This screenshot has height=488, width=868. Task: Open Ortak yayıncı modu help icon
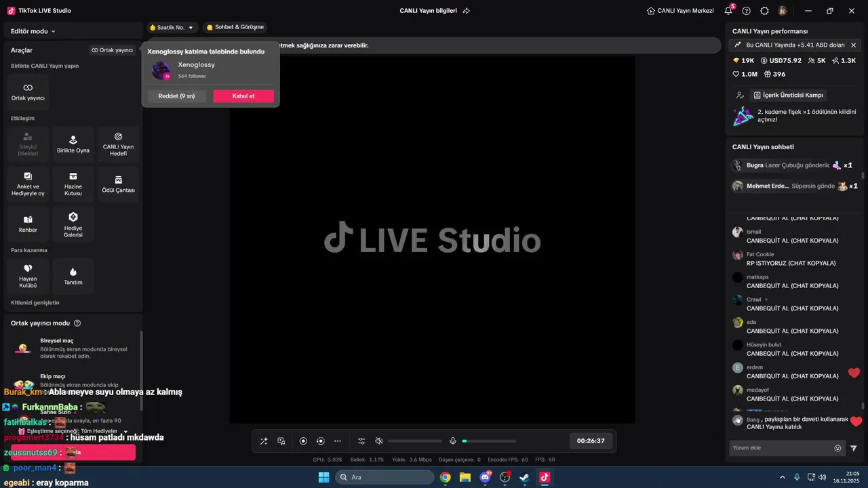[x=77, y=323]
